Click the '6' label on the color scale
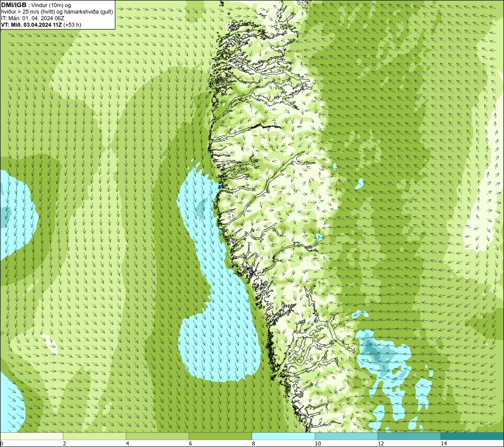This screenshot has height=447, width=504. point(191,443)
